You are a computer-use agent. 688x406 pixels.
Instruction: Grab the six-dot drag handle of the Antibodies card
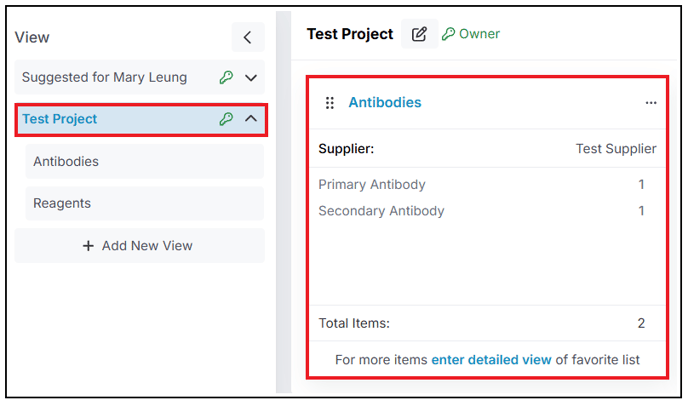[330, 103]
